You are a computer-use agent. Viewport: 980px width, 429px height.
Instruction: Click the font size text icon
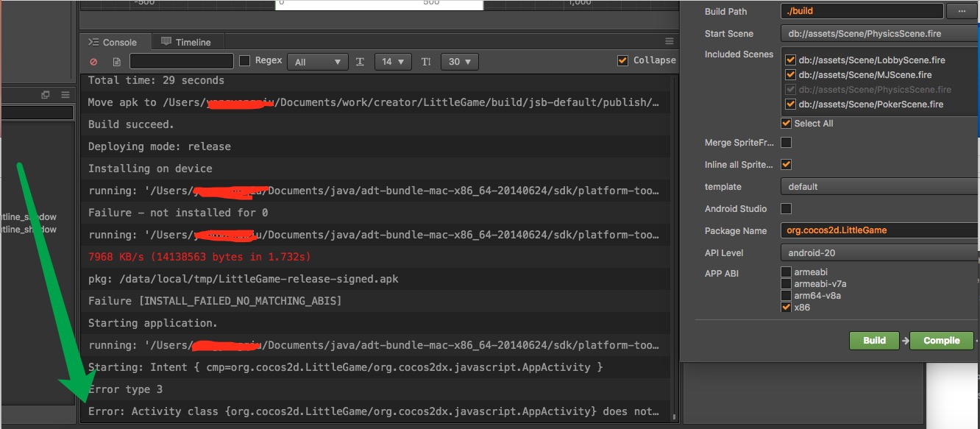(360, 62)
